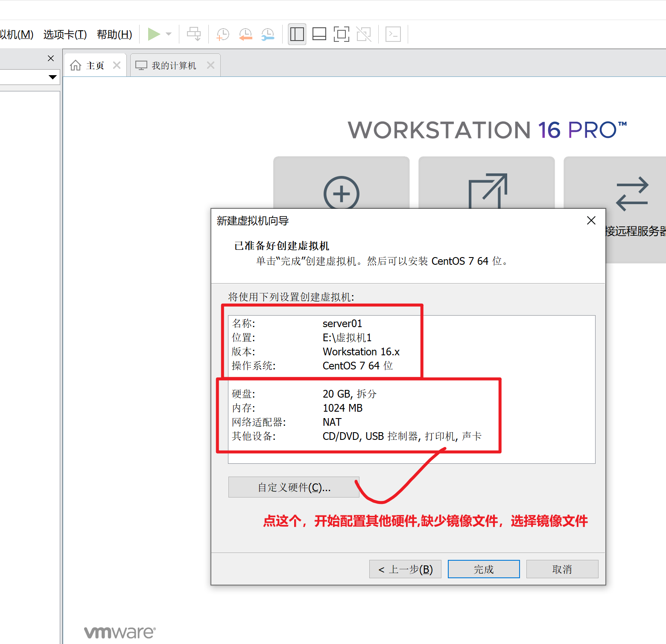Click the green power on play icon
The image size is (666, 644).
[154, 34]
